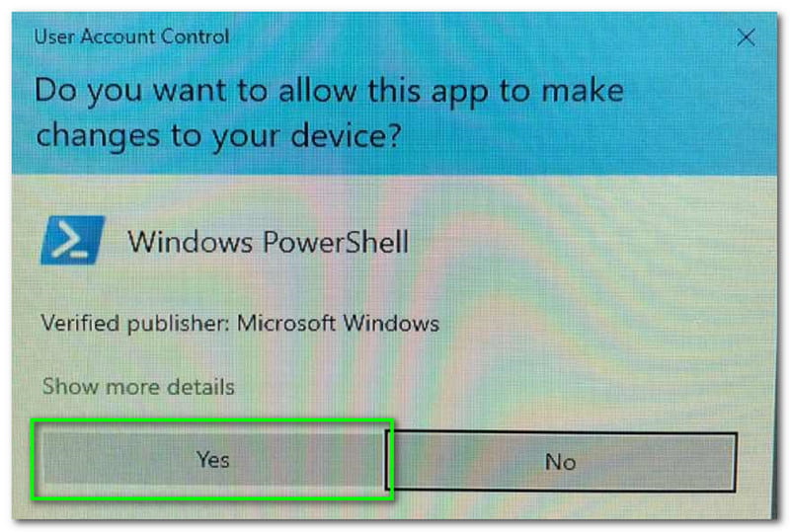This screenshot has width=790, height=532.
Task: Click the Verified publisher label
Action: coord(135,324)
